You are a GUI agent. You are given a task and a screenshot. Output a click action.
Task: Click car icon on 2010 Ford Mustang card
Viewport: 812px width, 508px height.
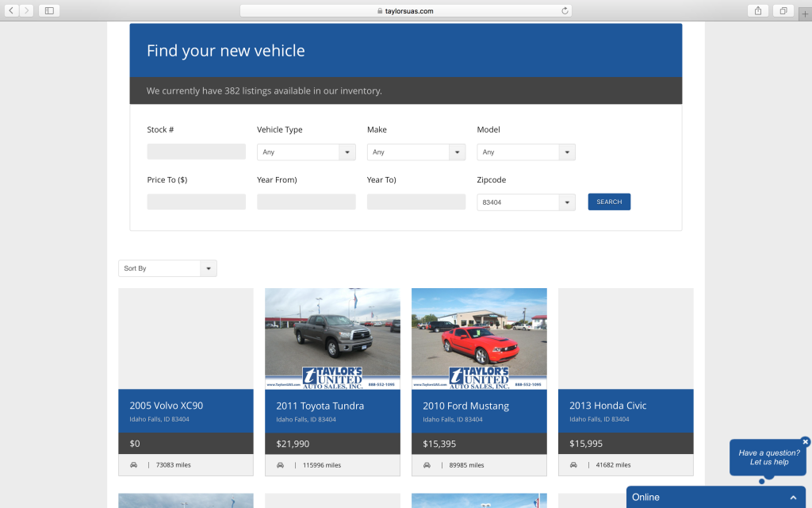427,465
